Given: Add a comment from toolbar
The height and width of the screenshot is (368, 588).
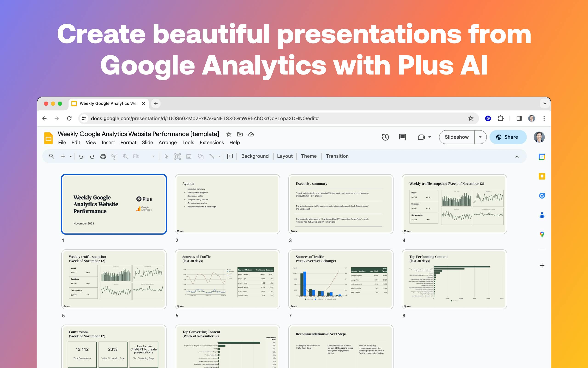Looking at the screenshot, I should point(230,156).
